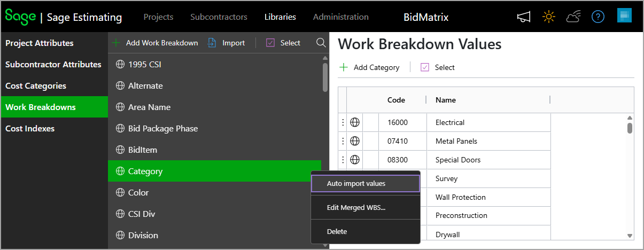Open the blue user avatar menu
The height and width of the screenshot is (250, 644).
click(x=624, y=16)
